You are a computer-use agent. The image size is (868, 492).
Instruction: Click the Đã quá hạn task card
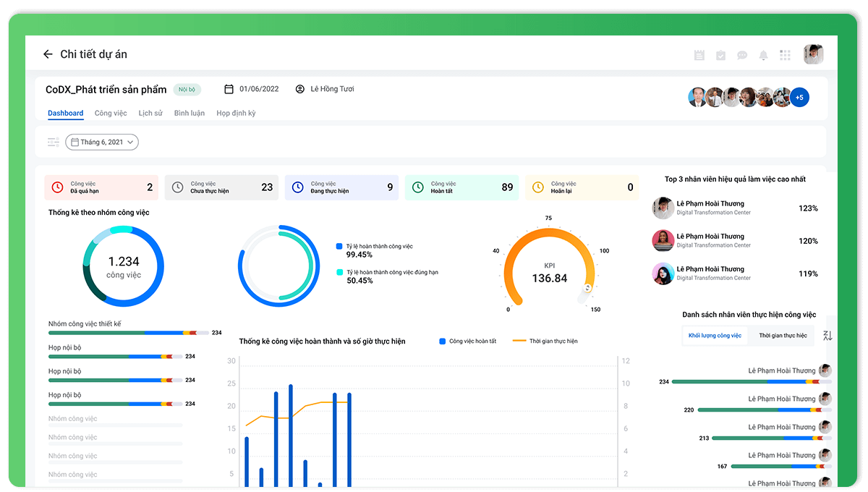point(101,187)
